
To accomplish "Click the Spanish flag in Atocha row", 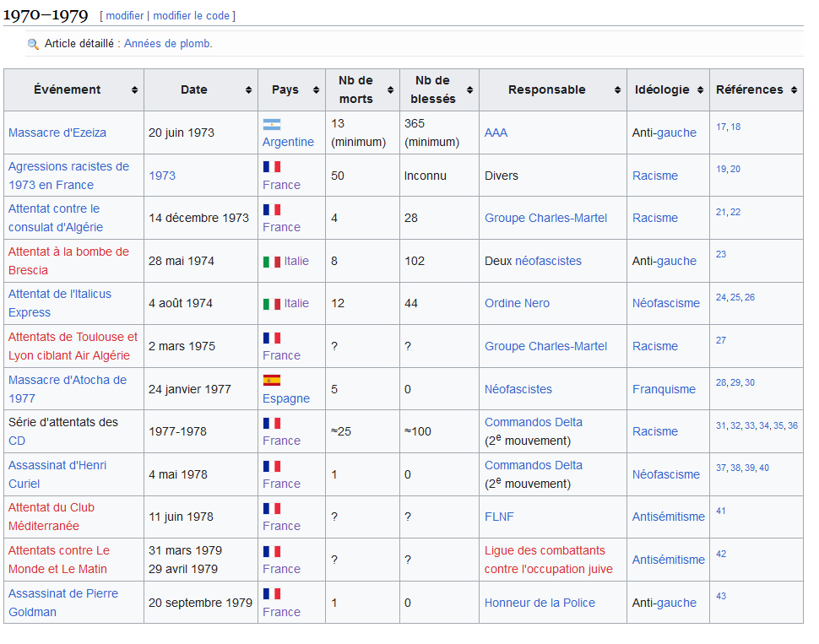I will (271, 381).
